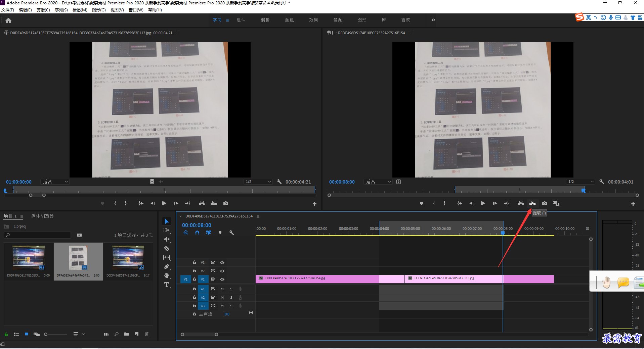The width and height of the screenshot is (644, 349).
Task: Select the Slip tool
Action: 167,257
